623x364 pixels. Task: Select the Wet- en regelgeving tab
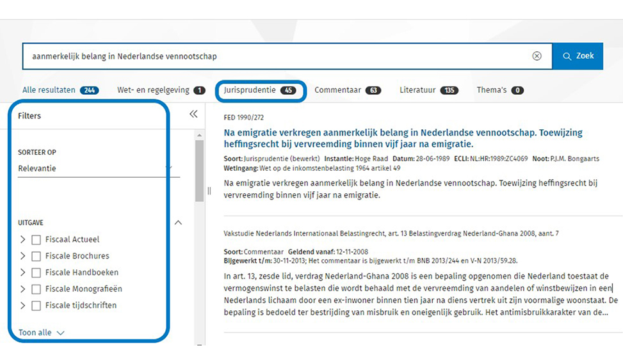click(161, 90)
